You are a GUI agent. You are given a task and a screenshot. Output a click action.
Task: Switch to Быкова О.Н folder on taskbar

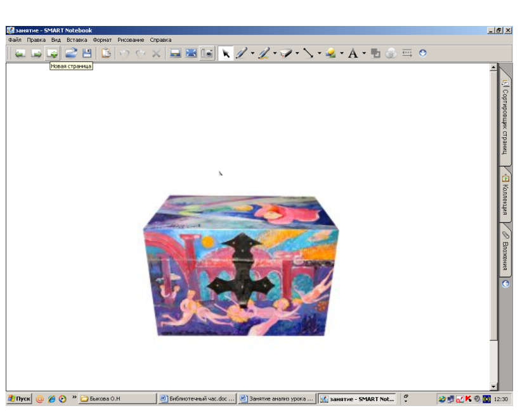pyautogui.click(x=117, y=398)
